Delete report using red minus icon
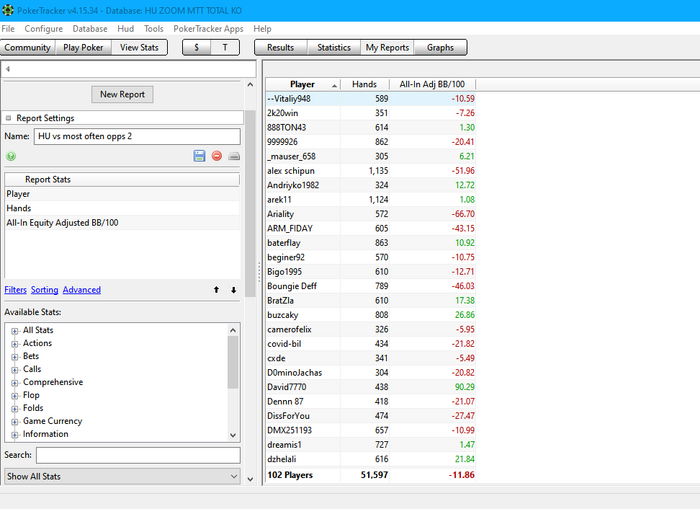 point(217,156)
